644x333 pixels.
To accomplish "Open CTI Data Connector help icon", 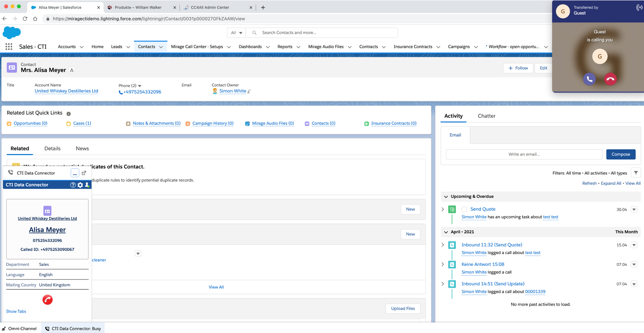I will tap(73, 185).
